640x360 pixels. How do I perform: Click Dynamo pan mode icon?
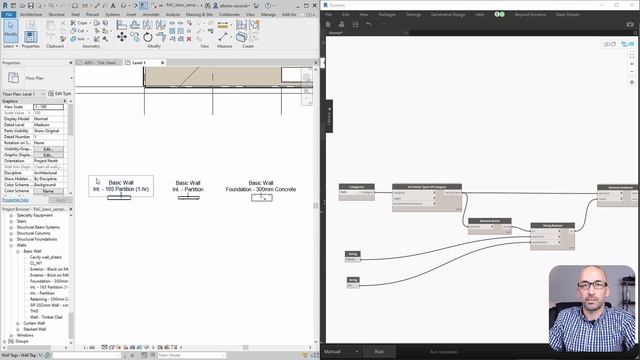[x=632, y=82]
